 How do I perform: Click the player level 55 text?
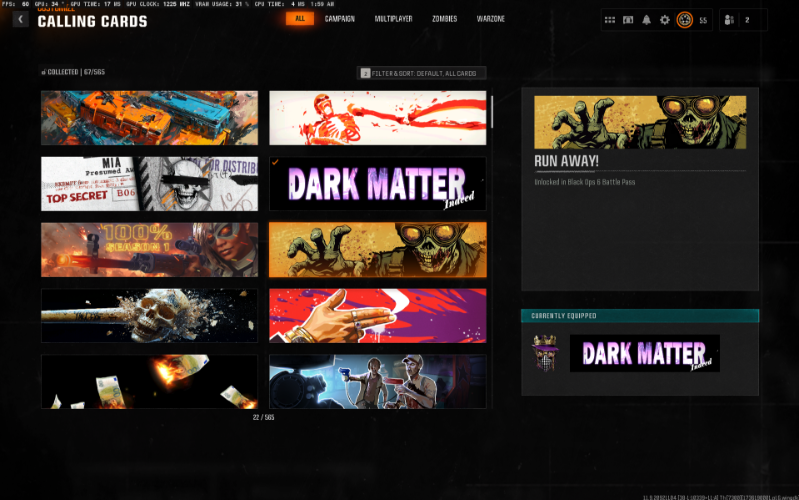click(x=703, y=20)
